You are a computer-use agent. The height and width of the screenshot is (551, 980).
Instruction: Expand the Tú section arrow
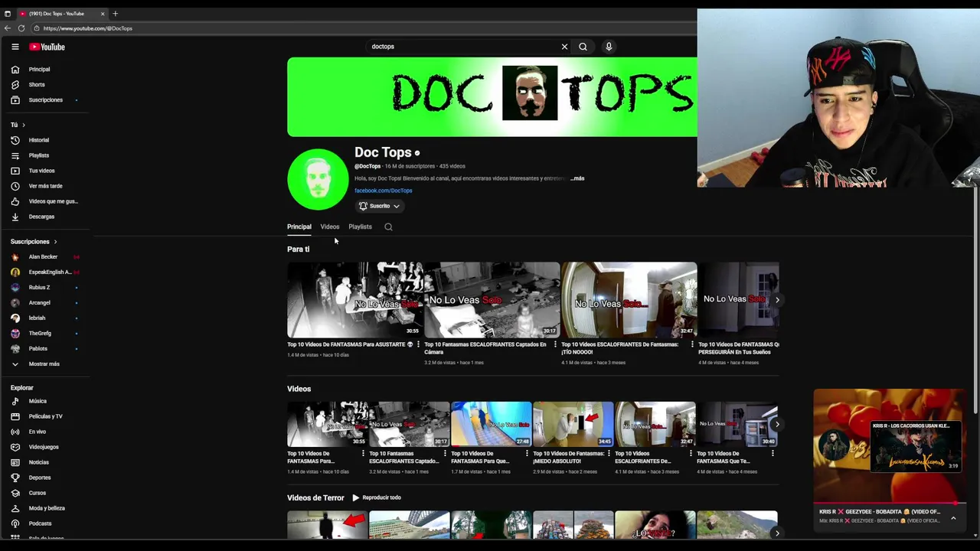click(23, 125)
